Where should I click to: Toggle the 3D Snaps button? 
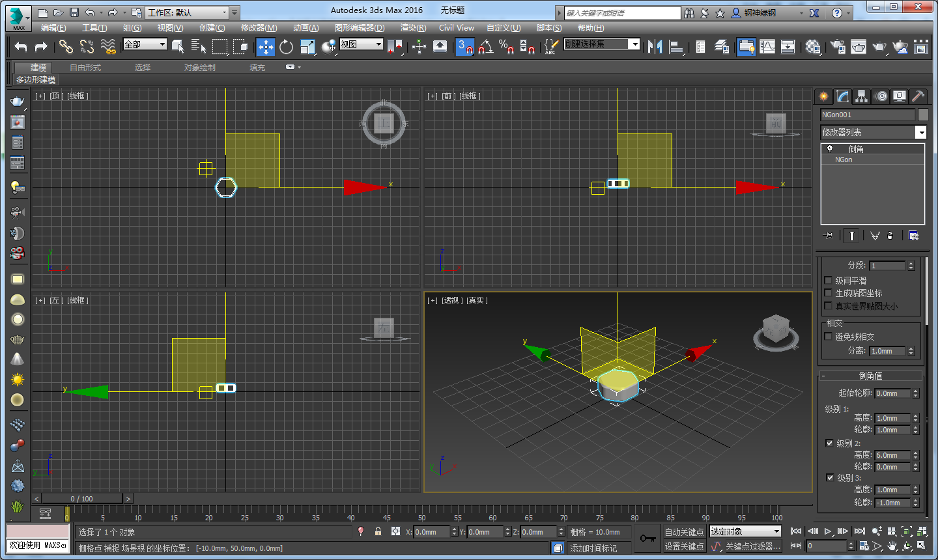coord(464,46)
